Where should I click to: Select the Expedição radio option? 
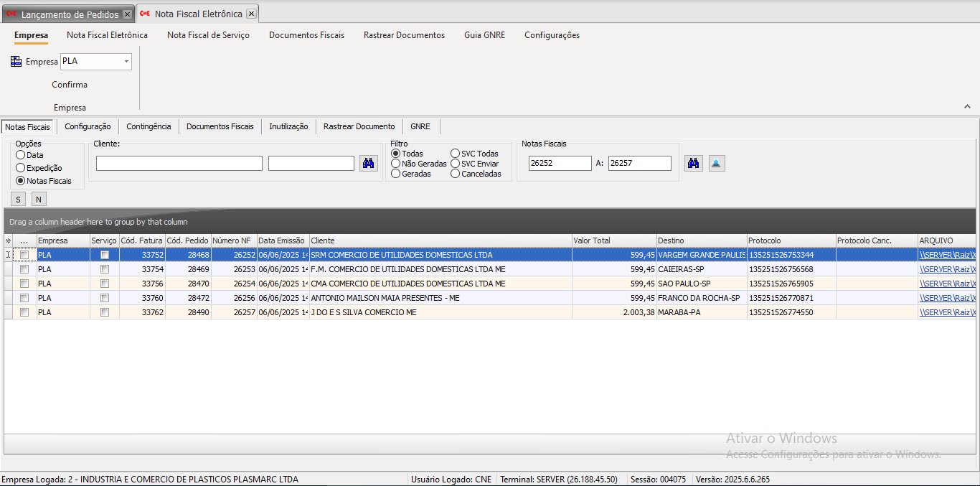[21, 168]
